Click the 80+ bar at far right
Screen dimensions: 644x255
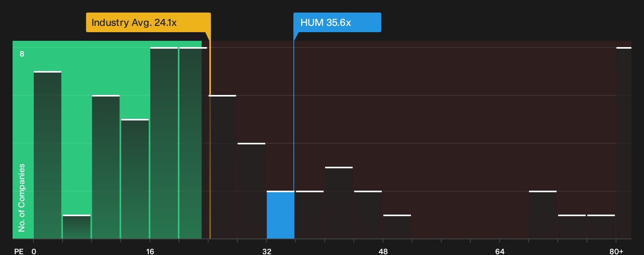point(624,143)
